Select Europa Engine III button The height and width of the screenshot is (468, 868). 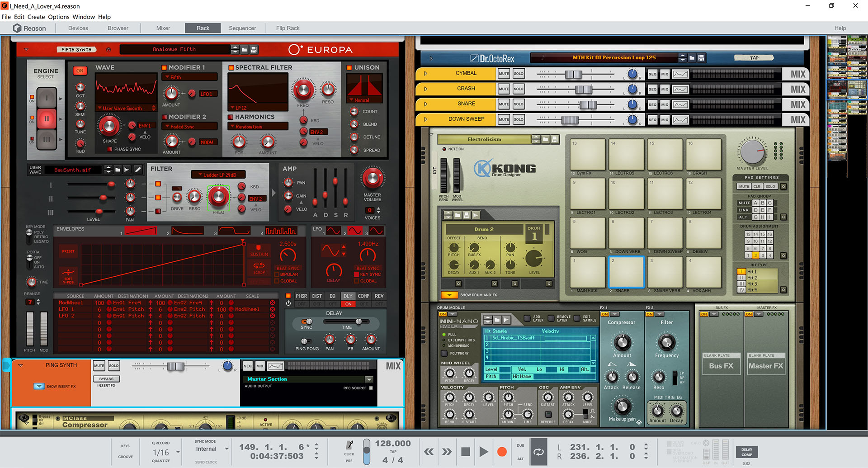point(47,140)
